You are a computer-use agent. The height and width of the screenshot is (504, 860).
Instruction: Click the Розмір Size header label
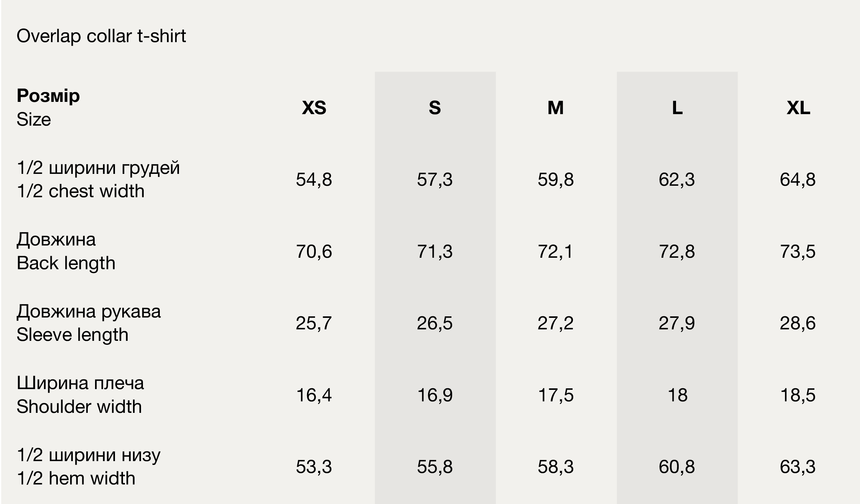(x=48, y=107)
